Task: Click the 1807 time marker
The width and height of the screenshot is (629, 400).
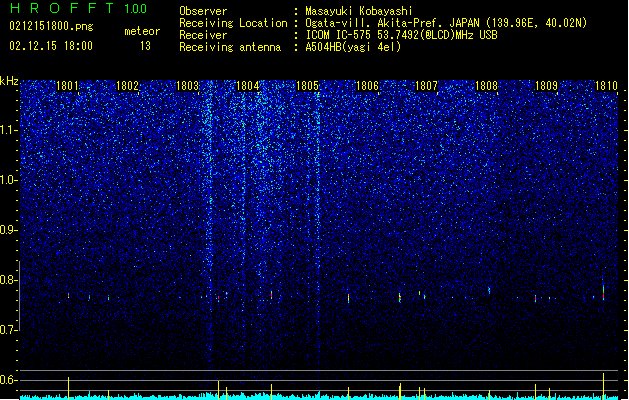Action: (x=426, y=85)
